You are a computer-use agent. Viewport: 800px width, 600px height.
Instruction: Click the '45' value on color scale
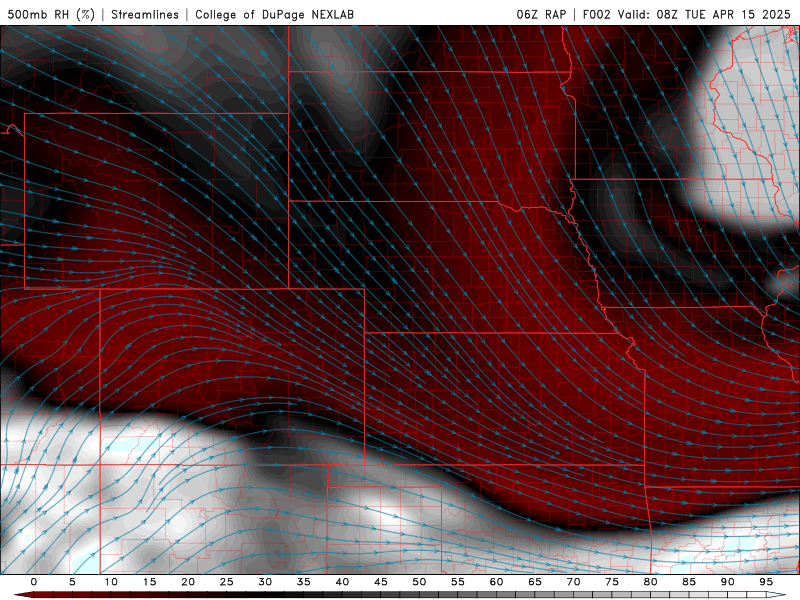pos(381,582)
